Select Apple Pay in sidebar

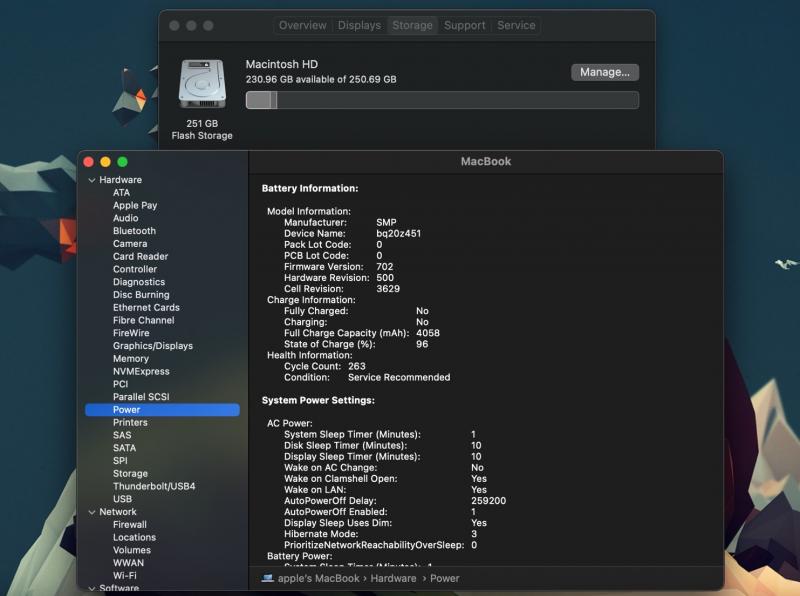coord(135,205)
